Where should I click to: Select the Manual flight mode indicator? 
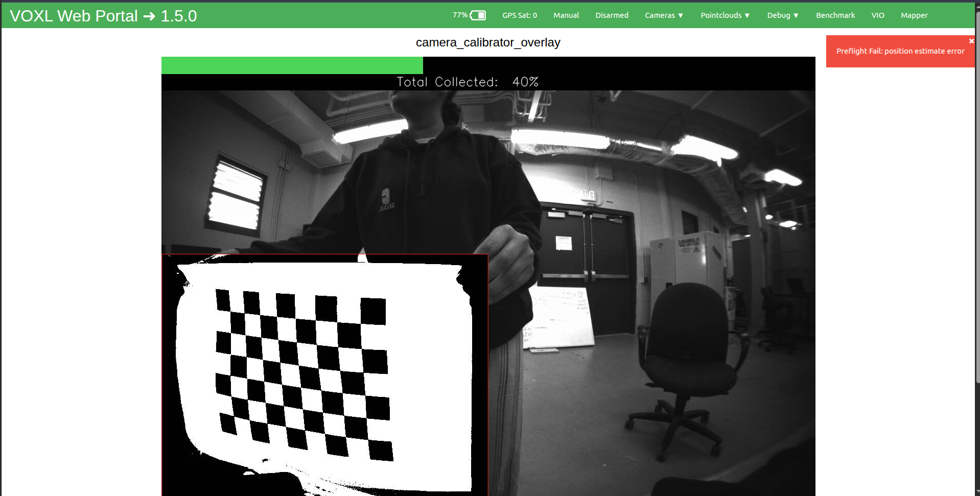(x=566, y=15)
